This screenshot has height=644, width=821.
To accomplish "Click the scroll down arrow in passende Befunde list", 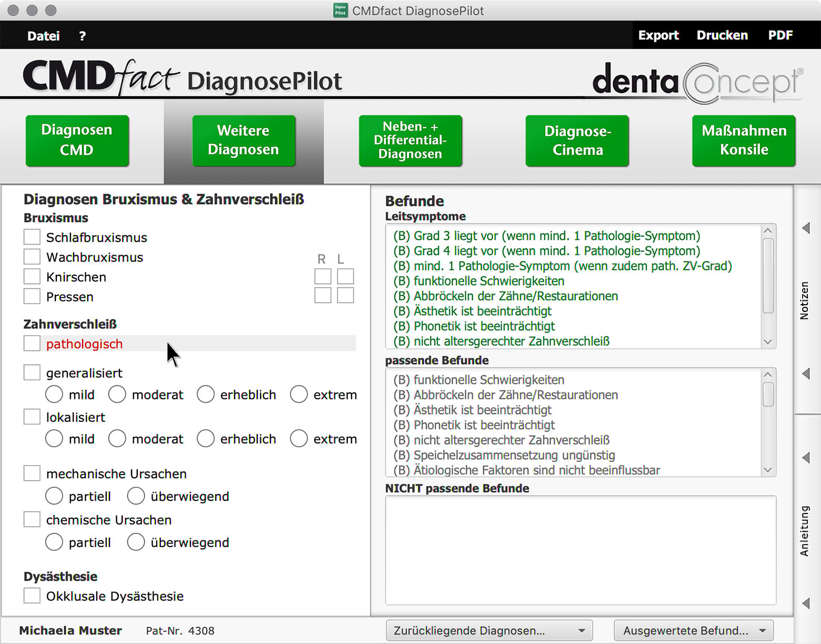I will point(768,470).
